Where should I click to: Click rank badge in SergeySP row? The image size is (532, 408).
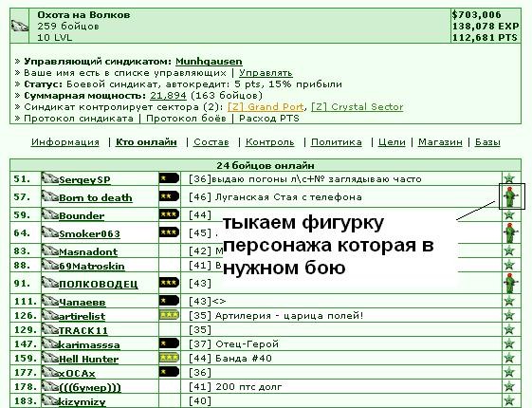[169, 178]
